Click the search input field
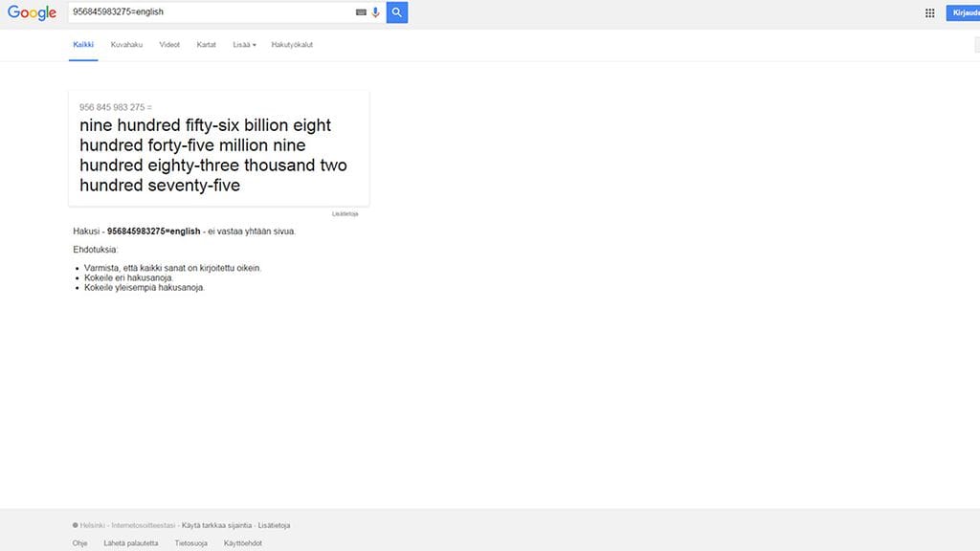 point(211,12)
